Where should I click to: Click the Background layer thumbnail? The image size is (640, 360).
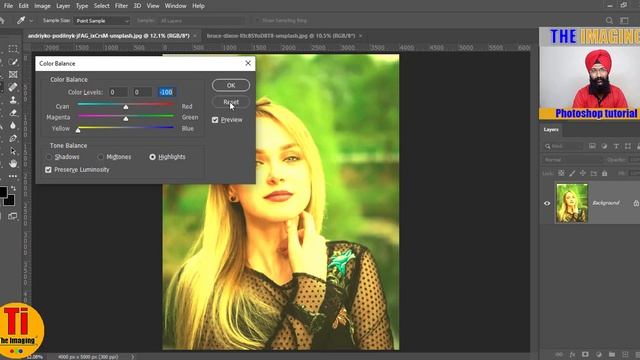tap(571, 203)
